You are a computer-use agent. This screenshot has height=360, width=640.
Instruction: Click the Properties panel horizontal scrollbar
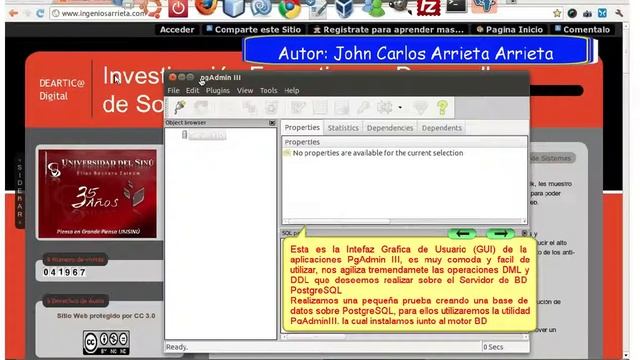click(404, 221)
